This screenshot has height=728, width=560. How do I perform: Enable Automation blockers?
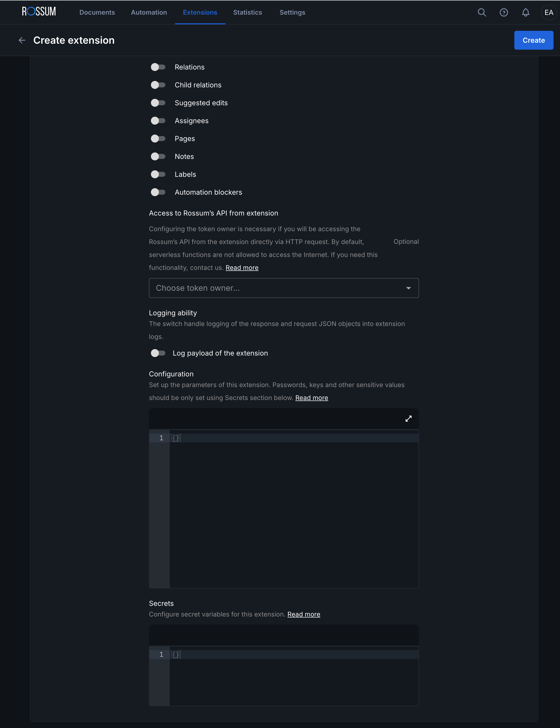[x=158, y=192]
